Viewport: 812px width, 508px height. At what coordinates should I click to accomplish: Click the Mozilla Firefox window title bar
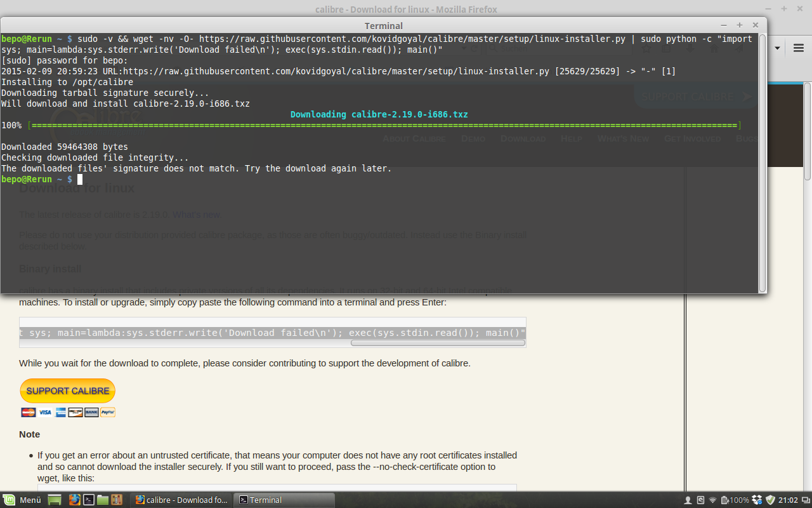406,9
